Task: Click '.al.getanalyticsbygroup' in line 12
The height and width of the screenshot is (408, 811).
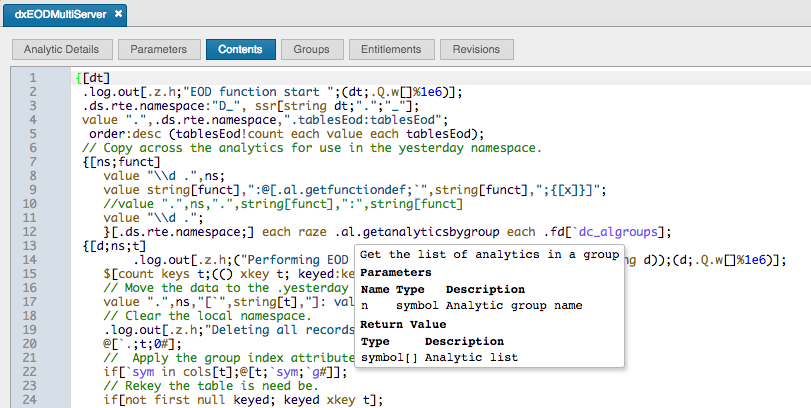Action: (417, 232)
